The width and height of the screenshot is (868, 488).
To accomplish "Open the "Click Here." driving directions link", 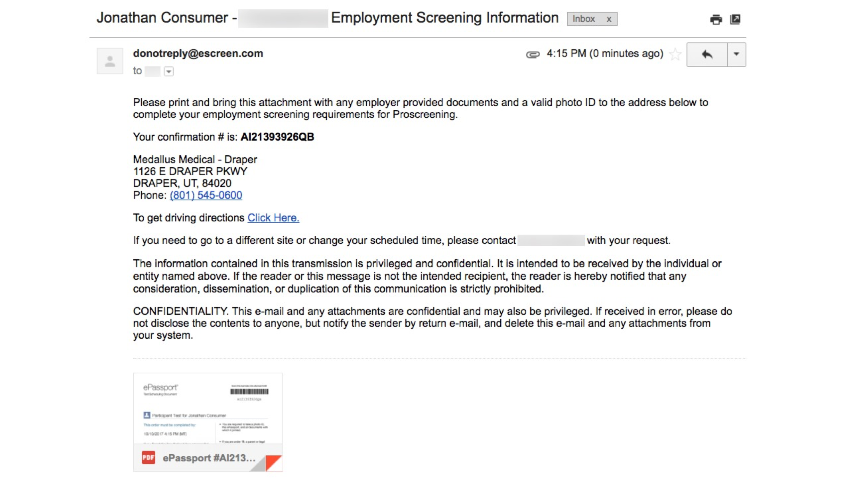I will point(273,218).
